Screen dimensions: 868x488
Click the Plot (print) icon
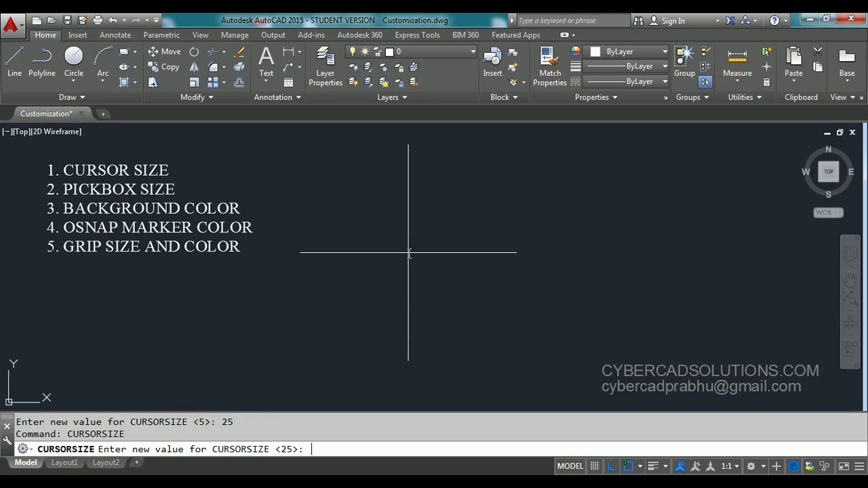(x=98, y=20)
